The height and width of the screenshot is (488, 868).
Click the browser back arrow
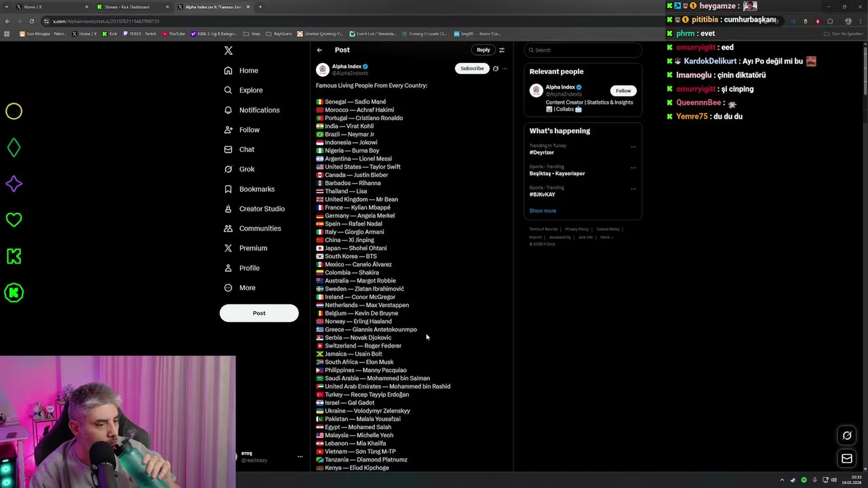(7, 21)
